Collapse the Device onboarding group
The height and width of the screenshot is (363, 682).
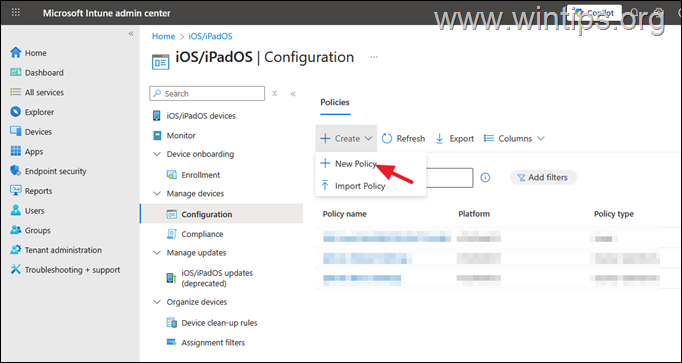157,154
